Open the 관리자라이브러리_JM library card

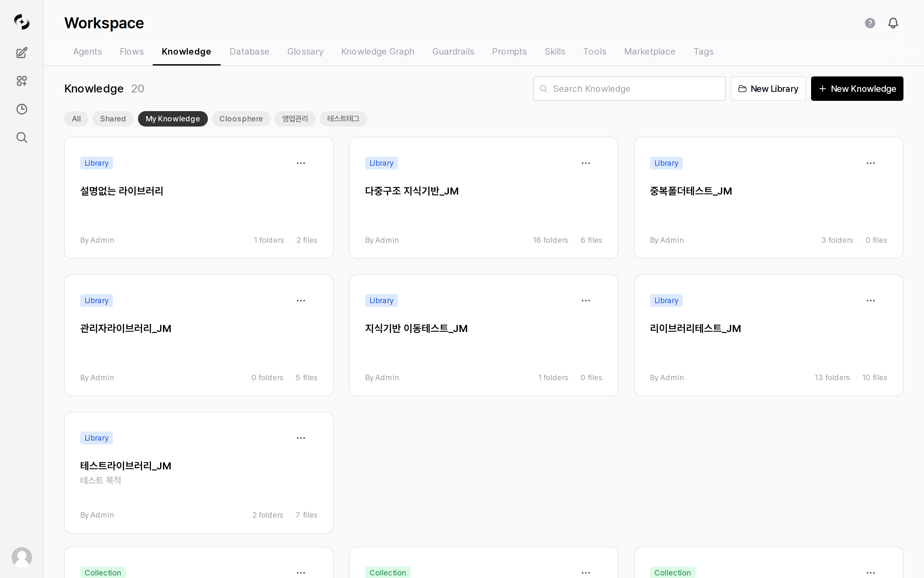click(199, 335)
